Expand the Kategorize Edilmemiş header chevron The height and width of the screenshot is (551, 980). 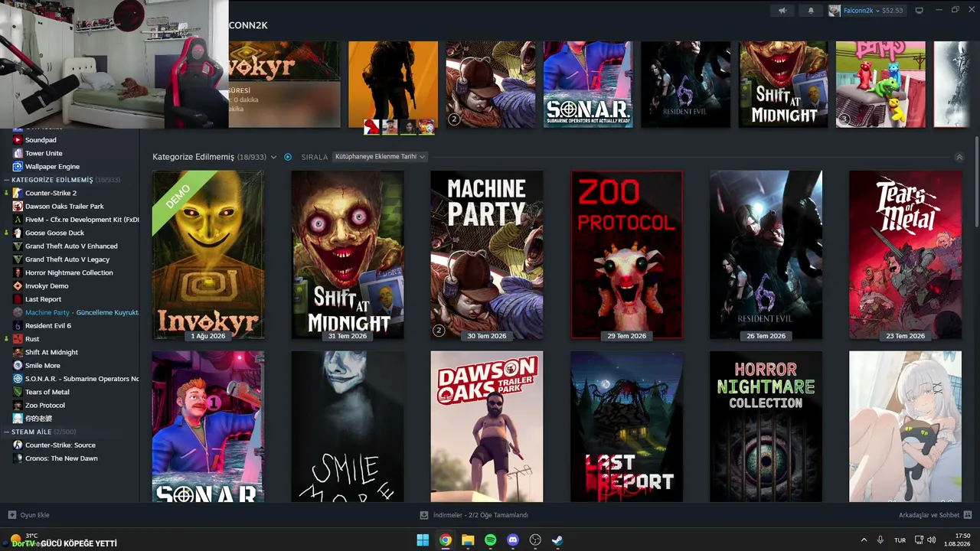click(x=273, y=157)
